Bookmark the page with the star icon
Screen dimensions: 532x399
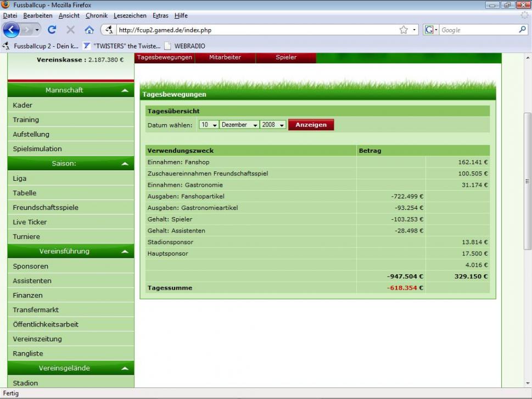click(404, 30)
